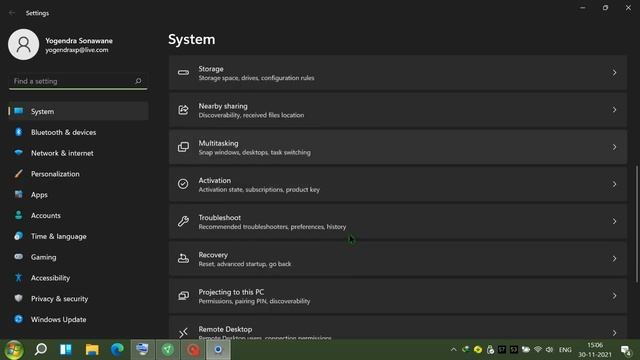Click 'Permissions, pairing PIN, discoverability' text

[x=254, y=301]
